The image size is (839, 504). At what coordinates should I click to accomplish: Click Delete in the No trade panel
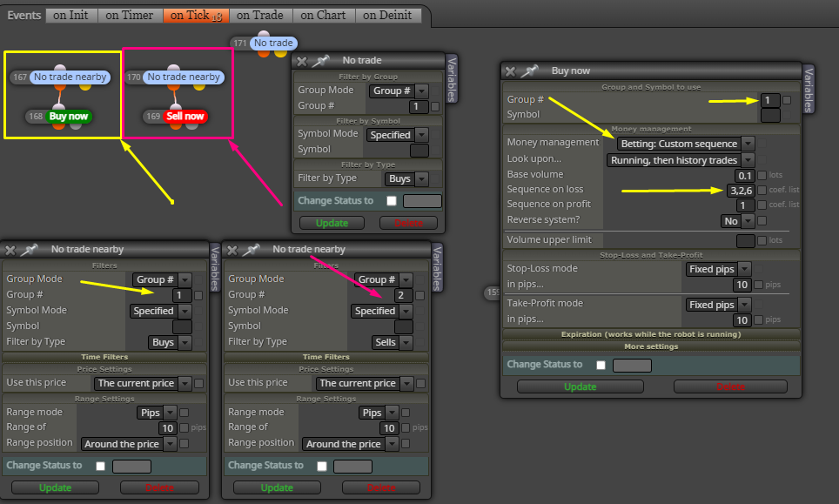tap(408, 223)
